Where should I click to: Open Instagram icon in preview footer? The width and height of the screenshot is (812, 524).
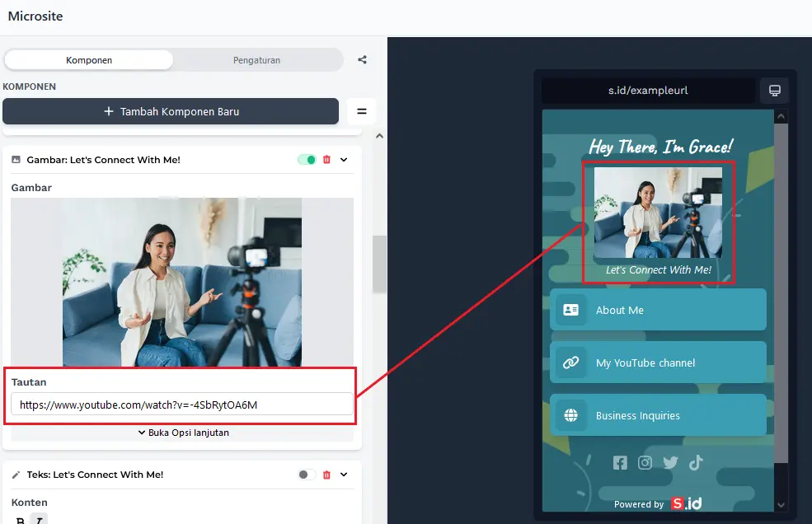pyautogui.click(x=645, y=463)
